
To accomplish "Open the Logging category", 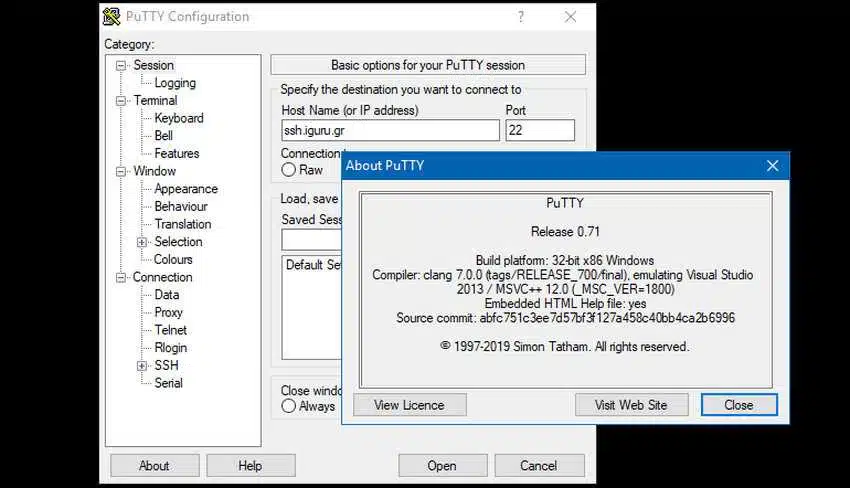I will [x=175, y=83].
